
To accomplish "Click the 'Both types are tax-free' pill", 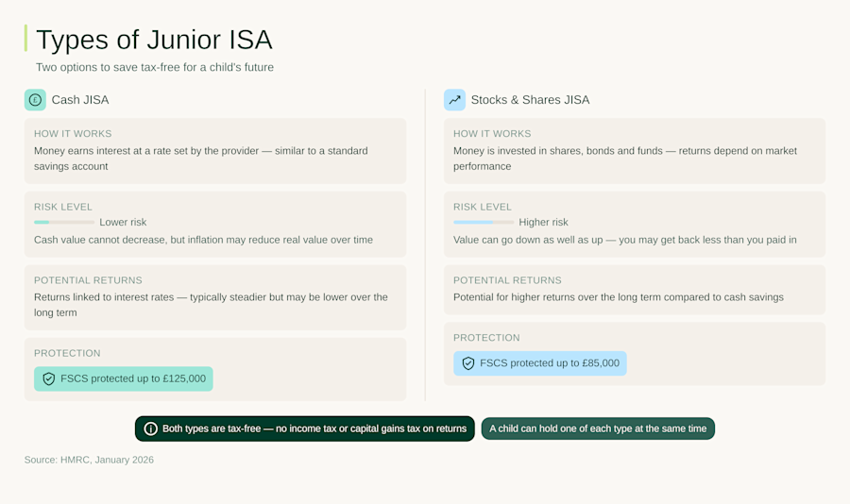I will point(305,428).
